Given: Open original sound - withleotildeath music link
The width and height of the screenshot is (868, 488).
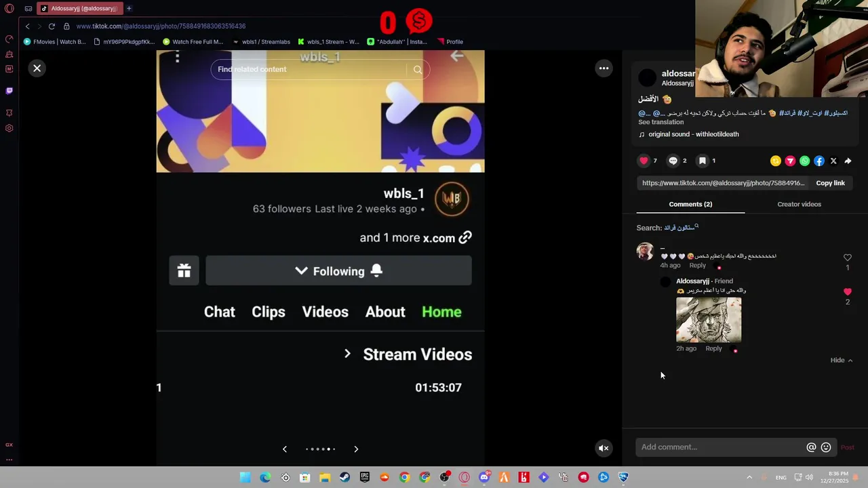Looking at the screenshot, I should point(689,134).
